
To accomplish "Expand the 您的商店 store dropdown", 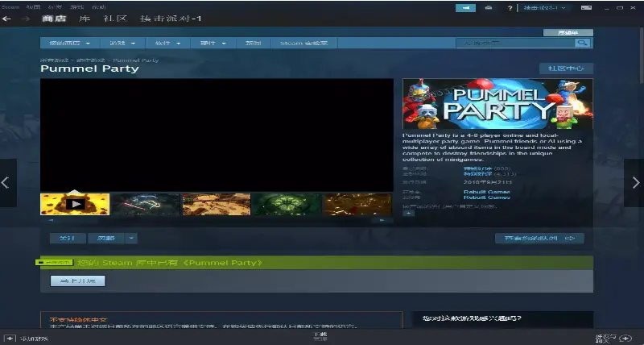I will point(69,44).
